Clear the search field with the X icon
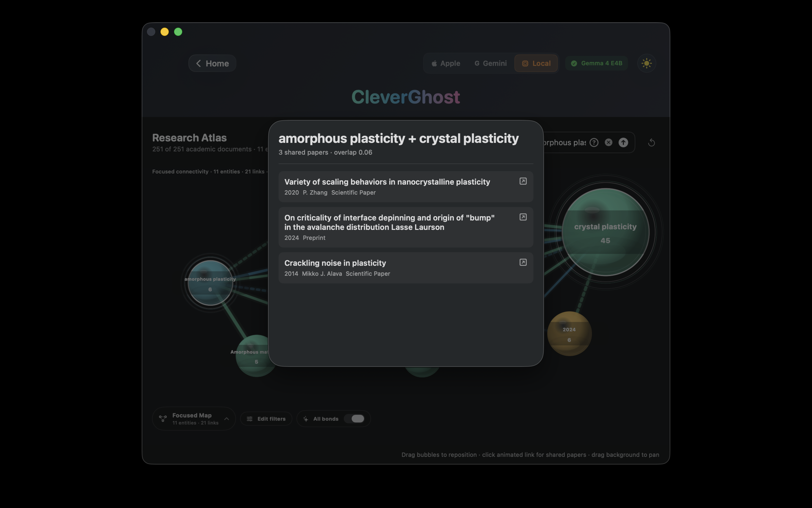812x508 pixels. (x=608, y=143)
